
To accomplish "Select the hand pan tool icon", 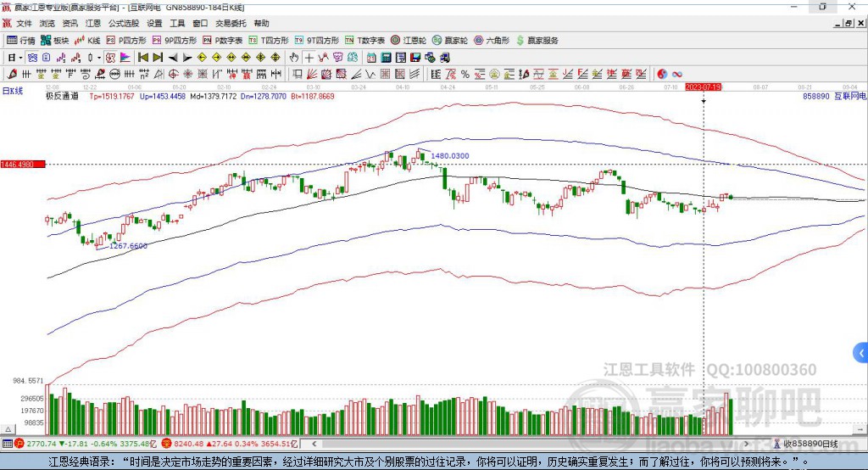I will (x=293, y=58).
